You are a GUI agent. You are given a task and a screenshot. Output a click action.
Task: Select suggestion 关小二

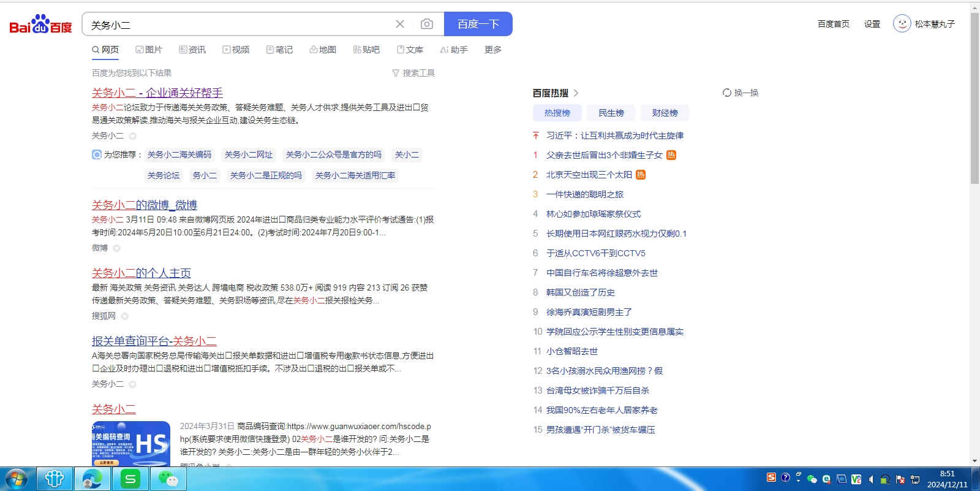tap(407, 154)
